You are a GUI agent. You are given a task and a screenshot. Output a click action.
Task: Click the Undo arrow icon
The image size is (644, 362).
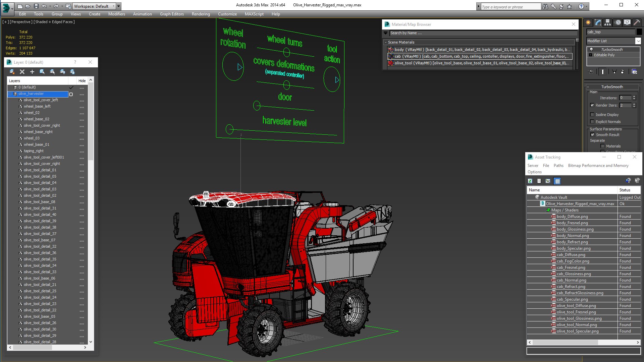44,6
